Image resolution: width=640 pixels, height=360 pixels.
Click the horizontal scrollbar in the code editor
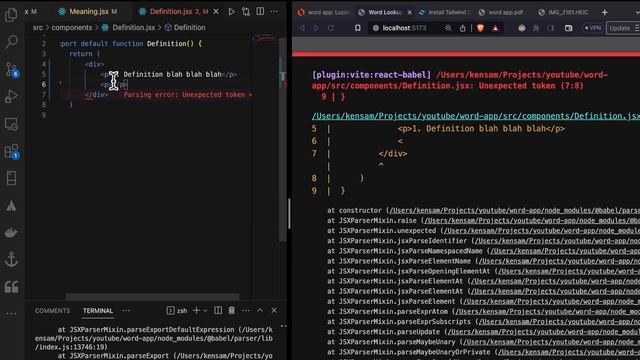152,297
